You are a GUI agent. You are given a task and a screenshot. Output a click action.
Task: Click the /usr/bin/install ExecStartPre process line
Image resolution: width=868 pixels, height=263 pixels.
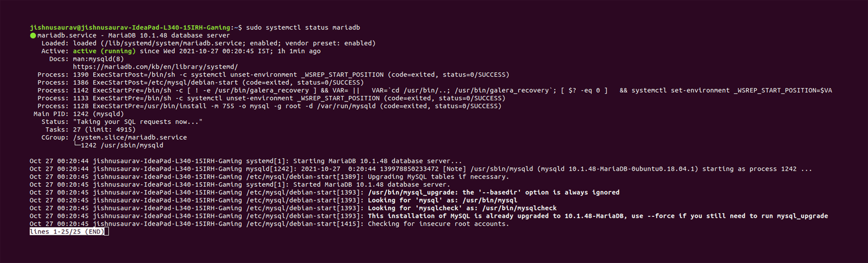pos(269,106)
